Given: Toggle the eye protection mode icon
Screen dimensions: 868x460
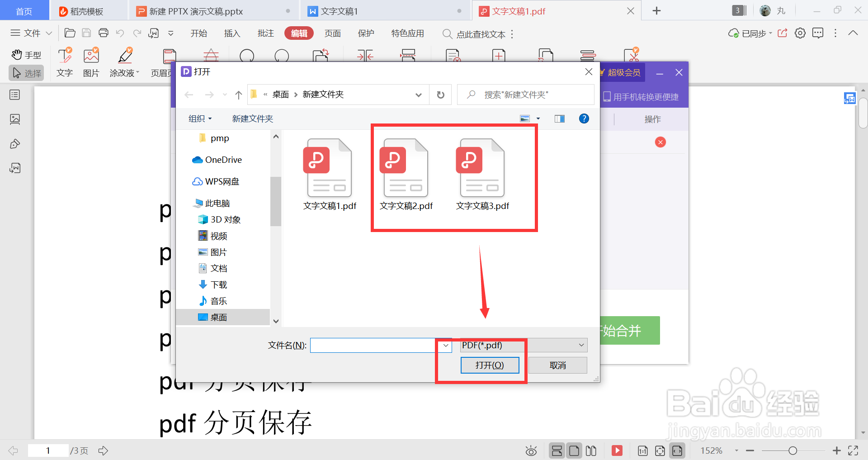Looking at the screenshot, I should 531,450.
